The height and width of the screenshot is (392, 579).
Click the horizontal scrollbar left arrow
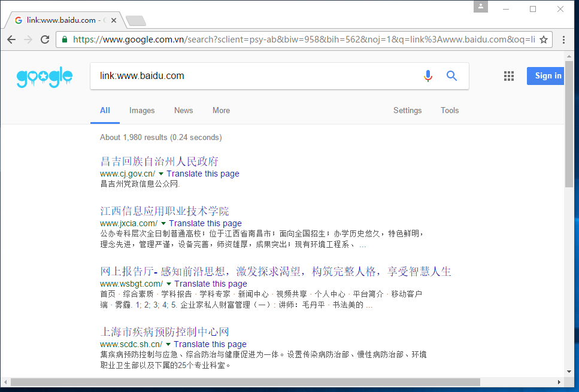click(5, 382)
